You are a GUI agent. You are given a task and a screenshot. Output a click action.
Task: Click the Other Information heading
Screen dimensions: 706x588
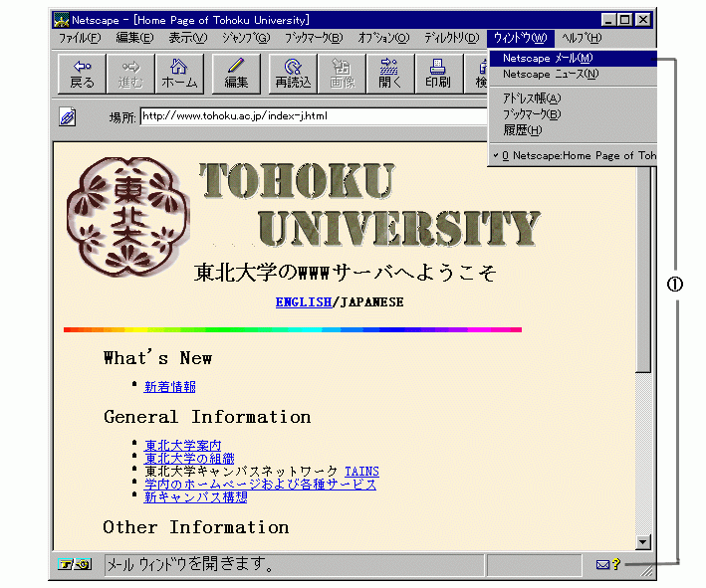(x=196, y=527)
